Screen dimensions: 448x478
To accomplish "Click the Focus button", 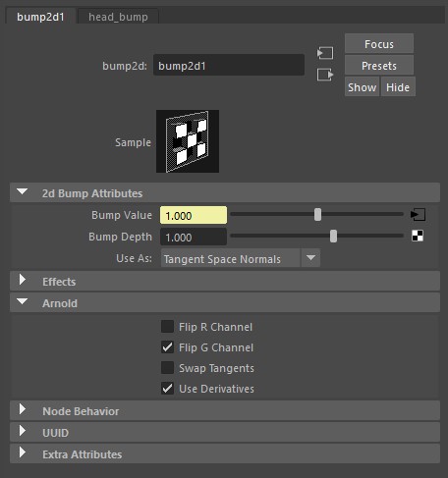I will pos(379,44).
